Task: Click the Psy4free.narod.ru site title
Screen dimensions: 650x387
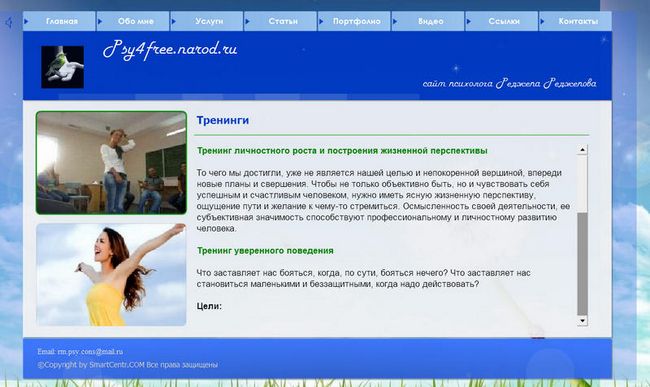Action: (x=170, y=50)
